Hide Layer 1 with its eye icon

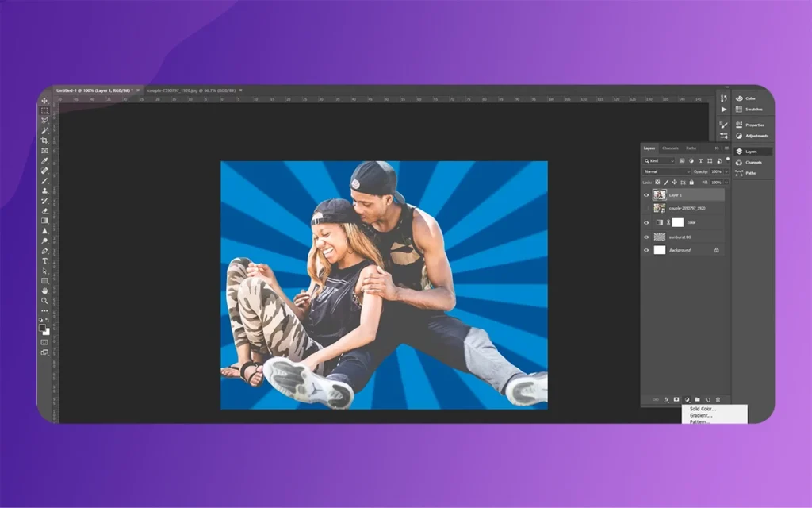(646, 195)
